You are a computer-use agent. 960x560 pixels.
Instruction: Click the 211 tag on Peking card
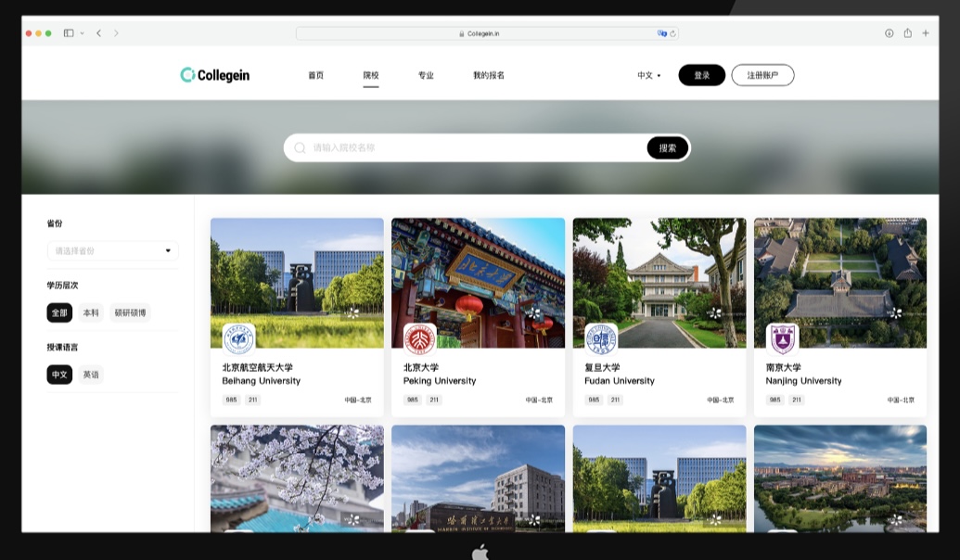pos(434,400)
